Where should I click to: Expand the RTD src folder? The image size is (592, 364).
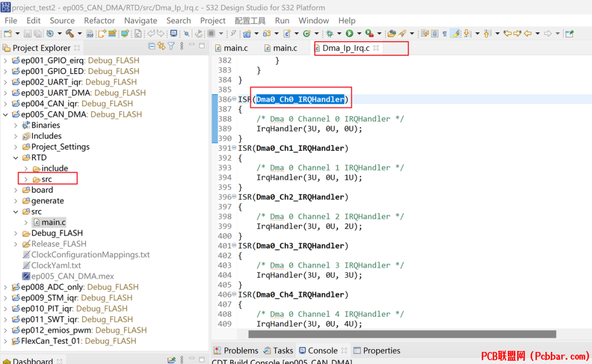(26, 179)
